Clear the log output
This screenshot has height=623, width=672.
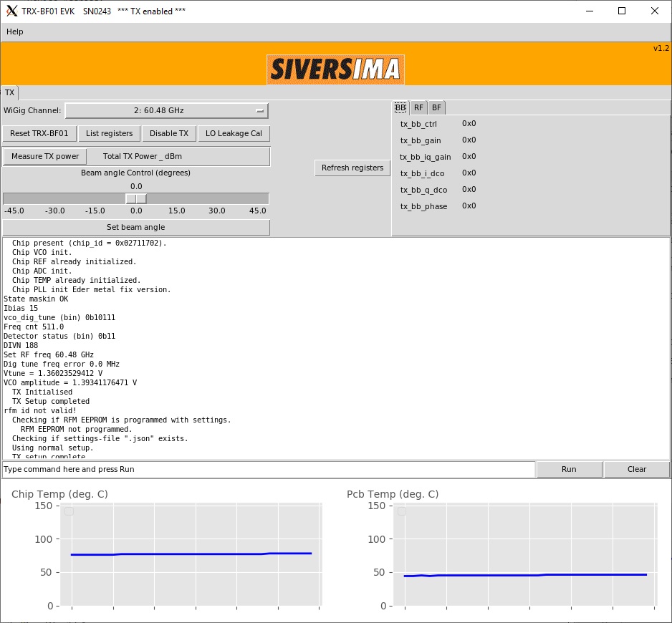(x=637, y=469)
